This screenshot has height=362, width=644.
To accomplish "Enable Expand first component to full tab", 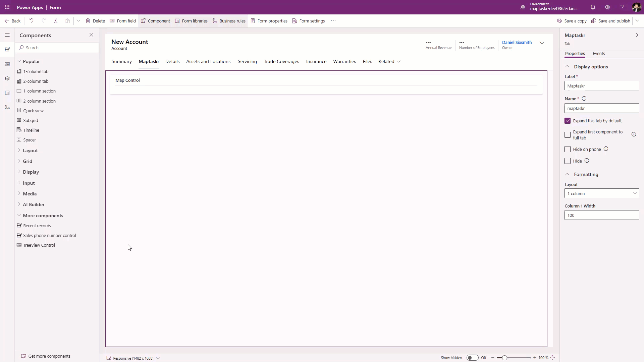I will tap(568, 135).
